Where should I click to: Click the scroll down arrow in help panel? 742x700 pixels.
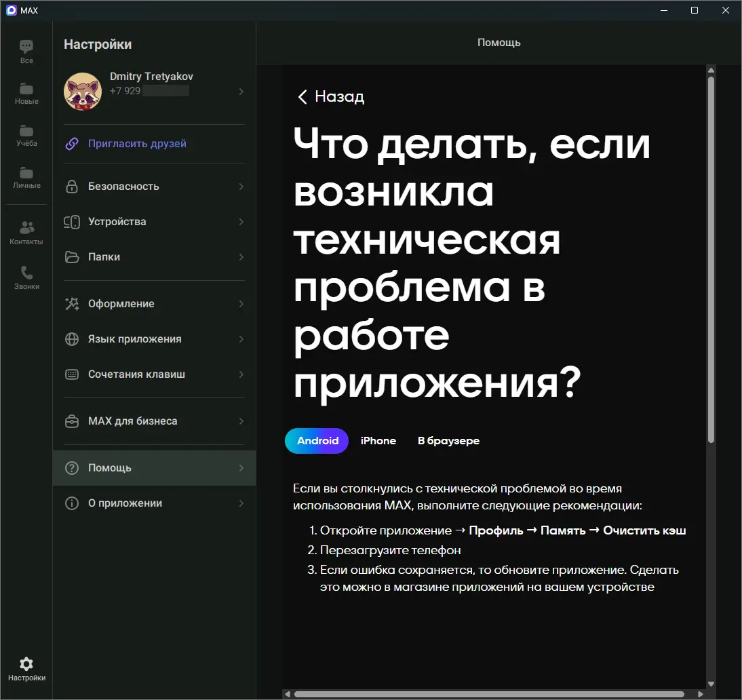pos(711,684)
